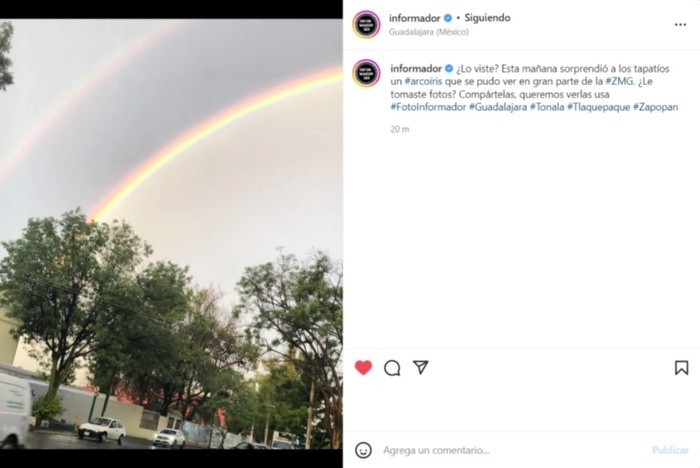Save the post with the bookmark icon

coord(681,368)
